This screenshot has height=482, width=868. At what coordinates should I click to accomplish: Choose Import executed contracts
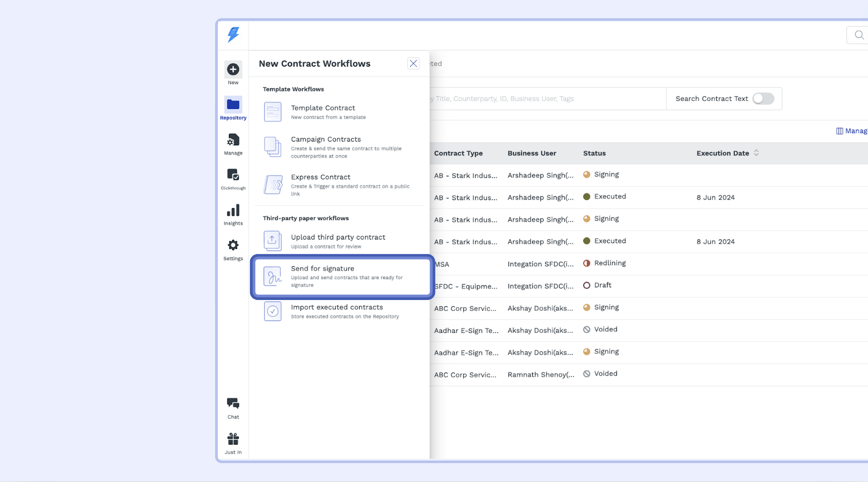pyautogui.click(x=336, y=311)
